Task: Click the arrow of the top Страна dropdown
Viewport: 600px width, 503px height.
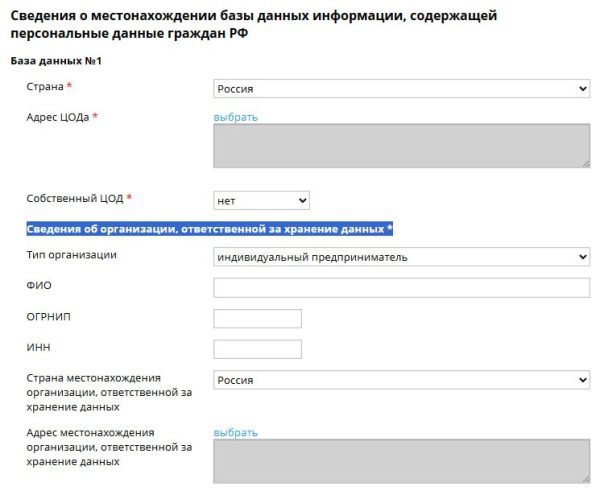Action: point(582,89)
